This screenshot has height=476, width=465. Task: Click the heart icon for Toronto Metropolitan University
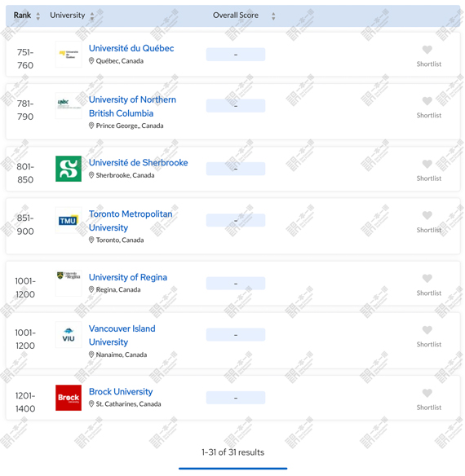coord(427,215)
